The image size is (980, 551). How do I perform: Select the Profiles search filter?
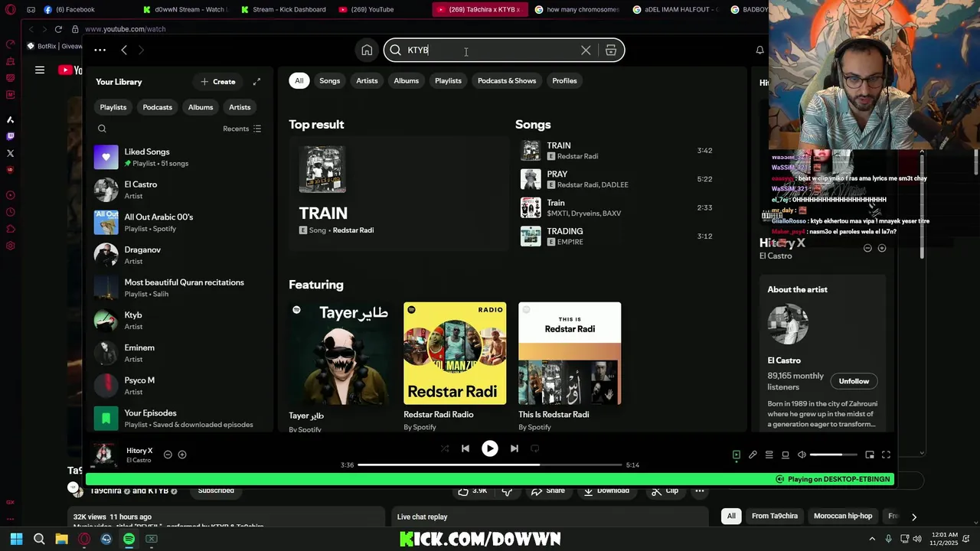(x=564, y=80)
